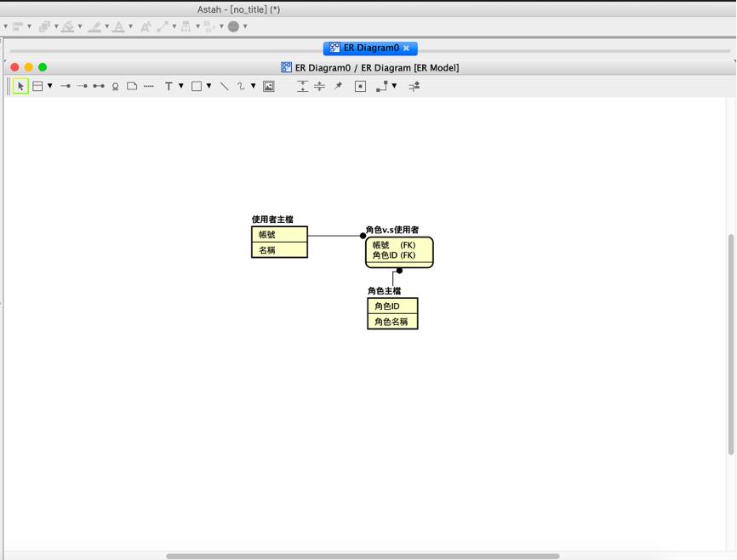The height and width of the screenshot is (560, 737).
Task: Expand the Font Color dropdown arrow
Action: pos(131,26)
